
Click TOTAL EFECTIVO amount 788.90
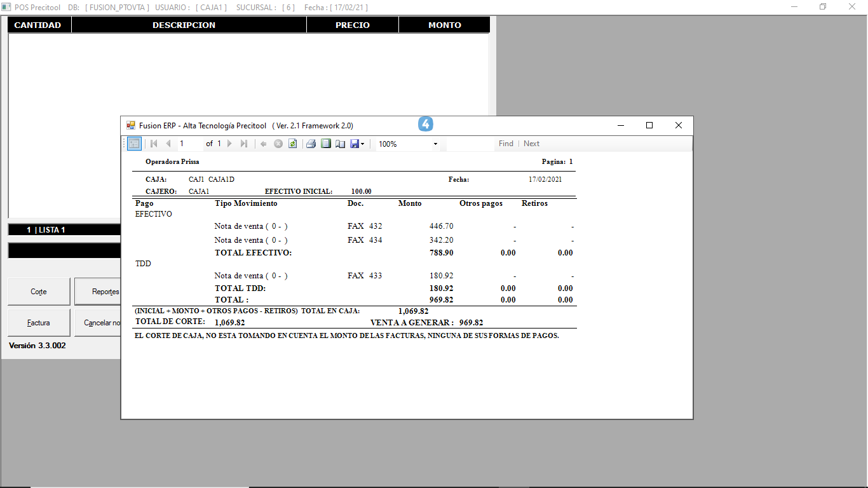pos(442,253)
